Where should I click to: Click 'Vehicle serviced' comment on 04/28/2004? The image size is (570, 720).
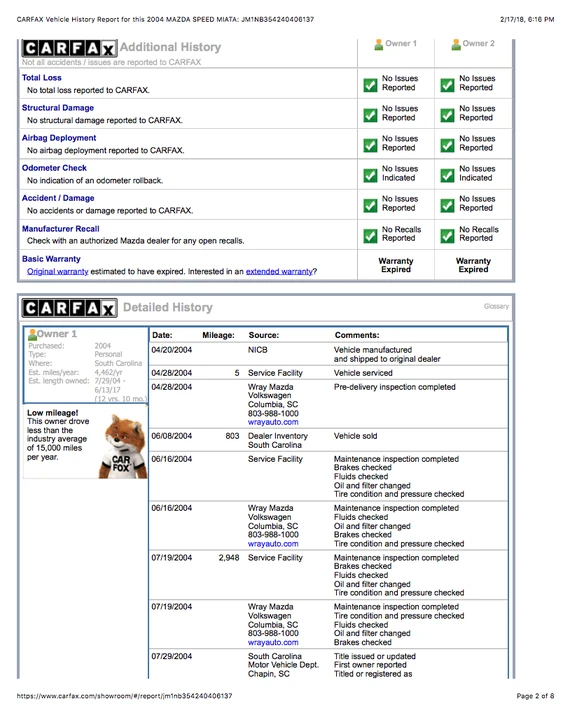point(363,373)
